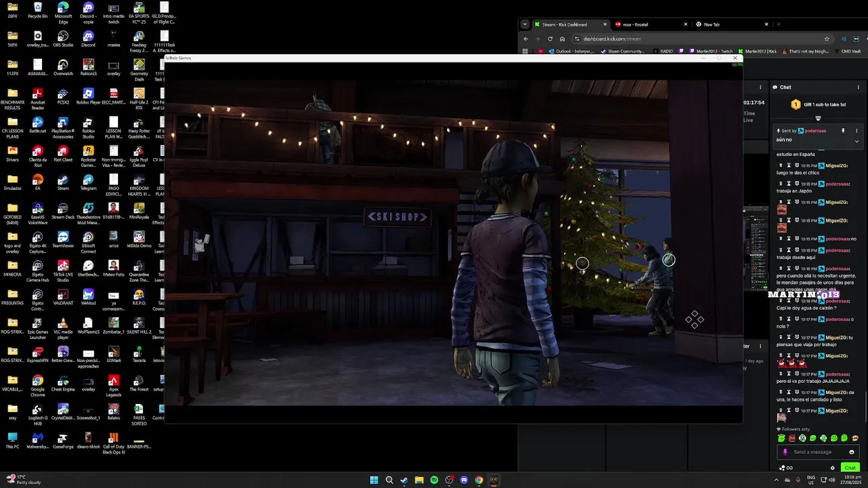Open the RADIO bookmark

tap(663, 51)
